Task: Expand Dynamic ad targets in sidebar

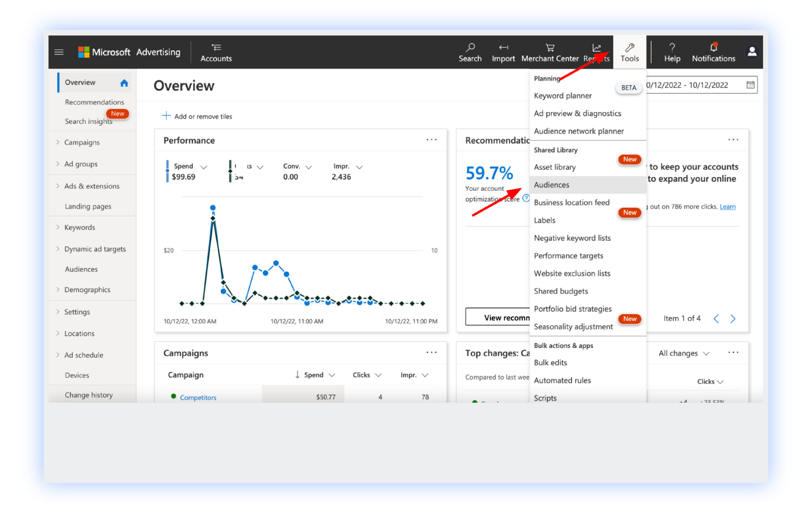Action: [58, 249]
